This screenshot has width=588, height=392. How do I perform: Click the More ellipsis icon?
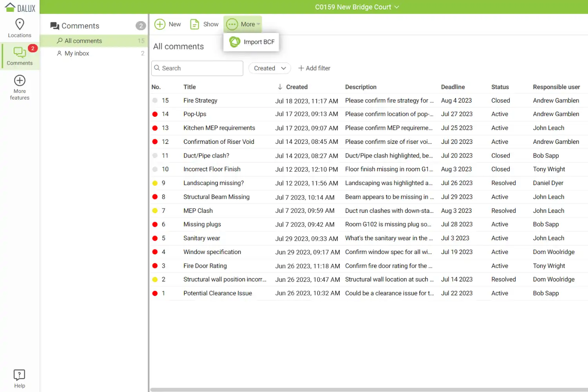(x=232, y=24)
